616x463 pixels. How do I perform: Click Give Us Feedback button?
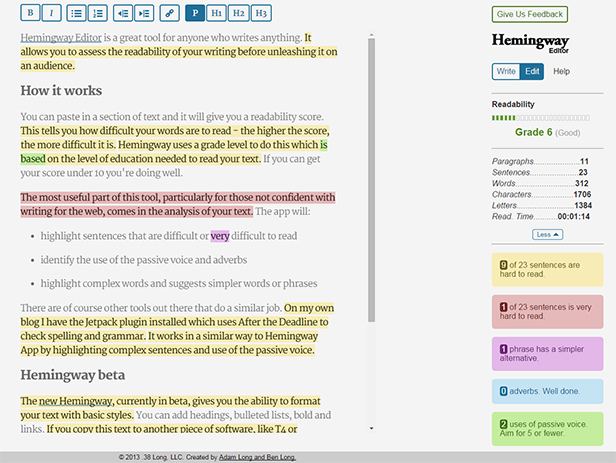click(x=530, y=14)
